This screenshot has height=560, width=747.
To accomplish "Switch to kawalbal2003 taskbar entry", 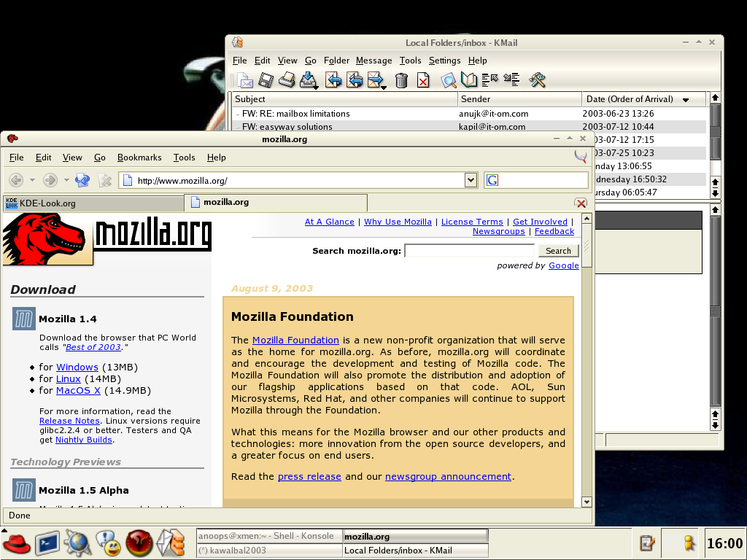I will click(269, 551).
